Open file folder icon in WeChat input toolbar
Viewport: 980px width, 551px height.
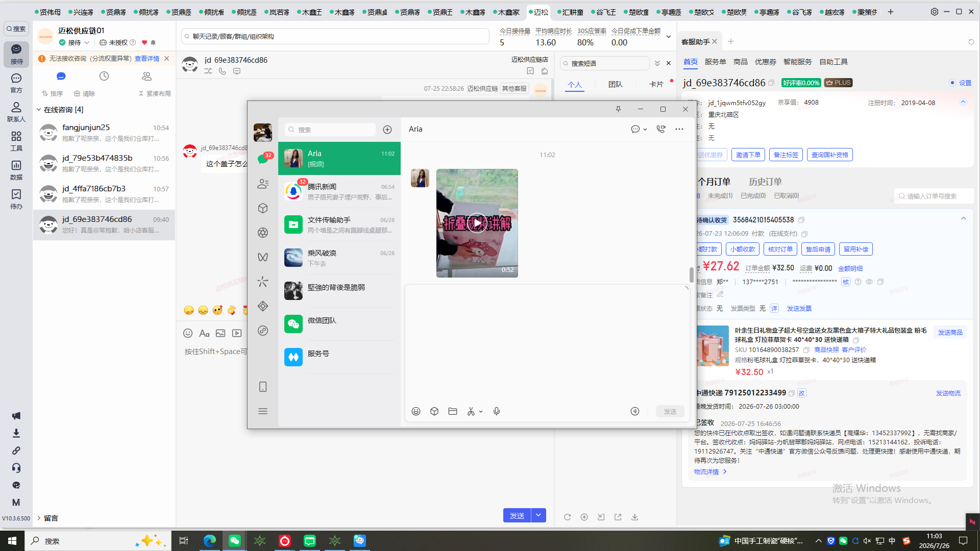click(x=453, y=411)
